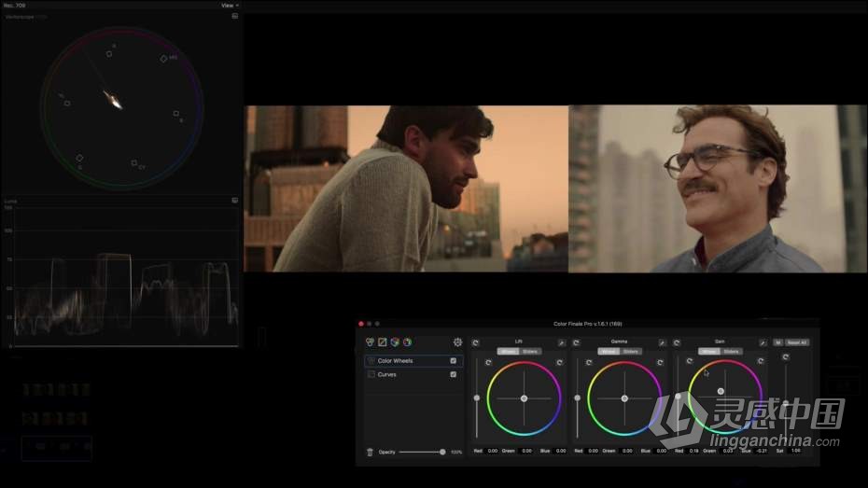
Task: Click the Gain Blue value field
Action: 762,451
